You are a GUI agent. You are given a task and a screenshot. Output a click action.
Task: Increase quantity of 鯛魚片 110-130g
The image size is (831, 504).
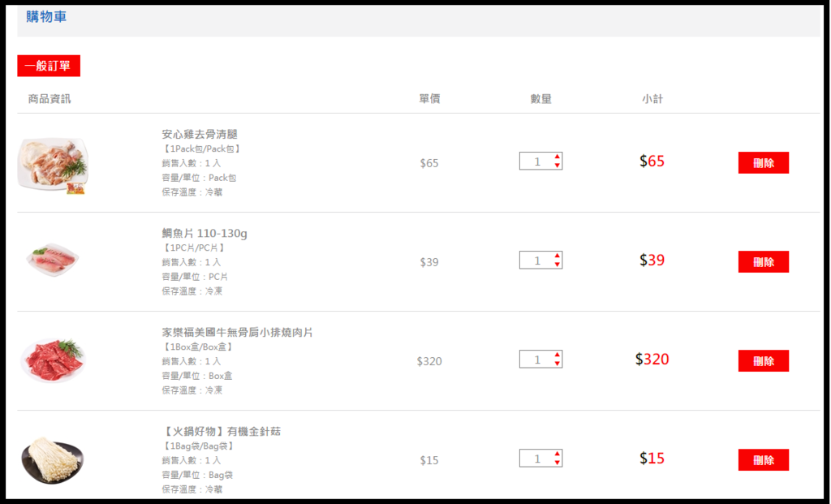click(558, 256)
